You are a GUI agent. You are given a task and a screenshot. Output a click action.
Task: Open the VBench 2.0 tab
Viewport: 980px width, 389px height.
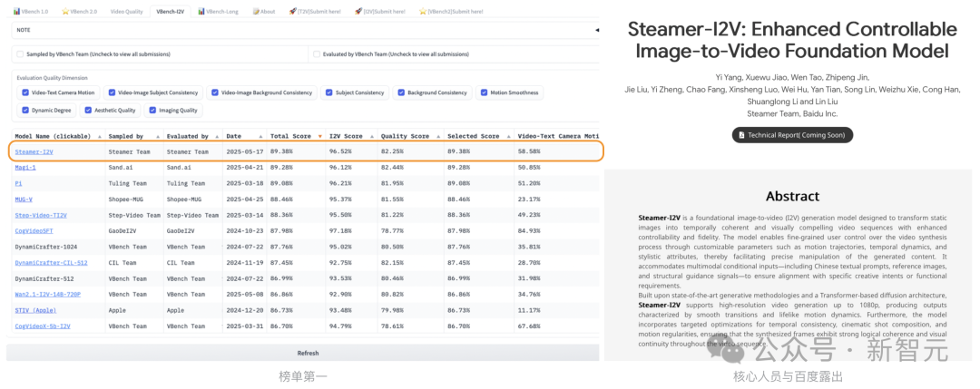(81, 11)
